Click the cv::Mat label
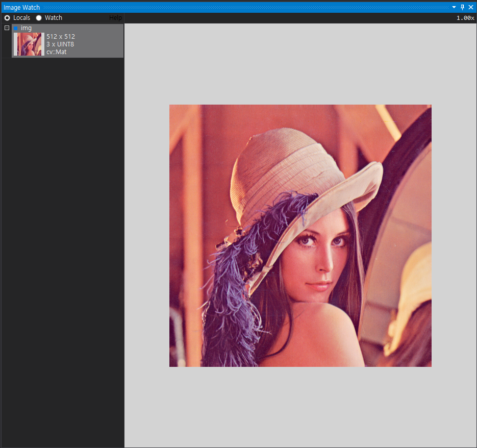Screen dimensions: 477x448 click(x=56, y=52)
